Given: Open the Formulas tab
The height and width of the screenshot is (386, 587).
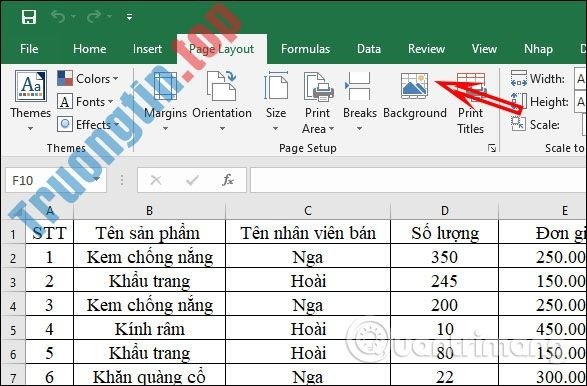Looking at the screenshot, I should click(305, 49).
